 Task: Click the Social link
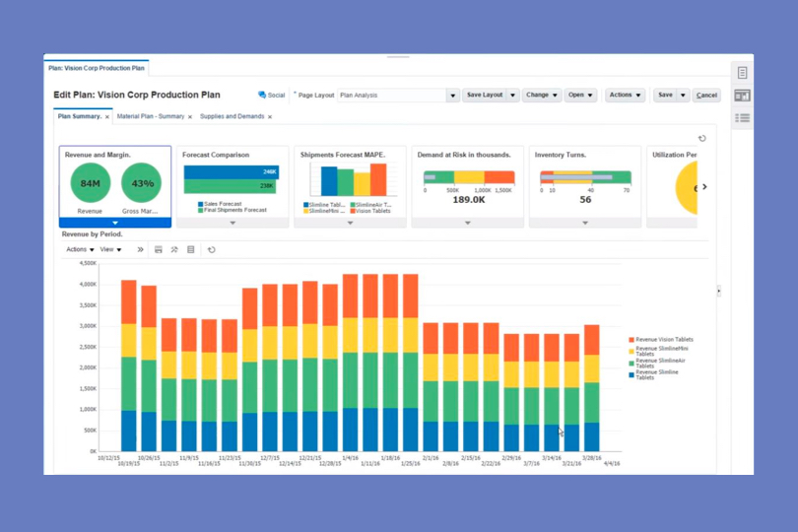pos(276,96)
